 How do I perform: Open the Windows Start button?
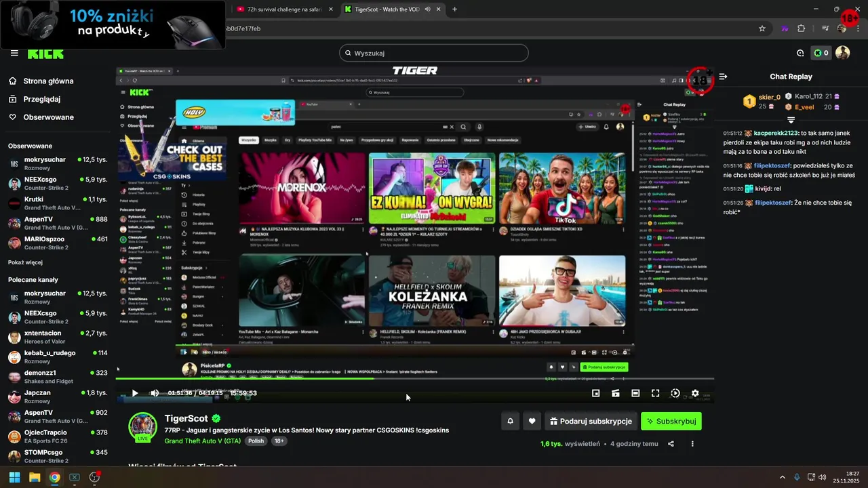pos(14,477)
